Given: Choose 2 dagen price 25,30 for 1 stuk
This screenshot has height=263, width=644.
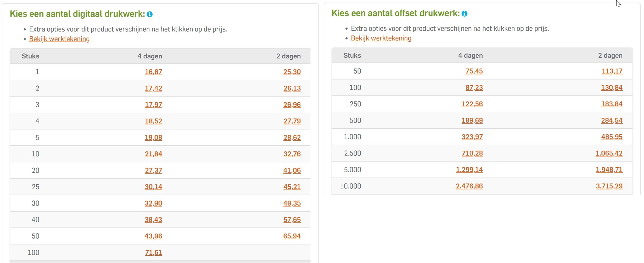Looking at the screenshot, I should [x=292, y=72].
